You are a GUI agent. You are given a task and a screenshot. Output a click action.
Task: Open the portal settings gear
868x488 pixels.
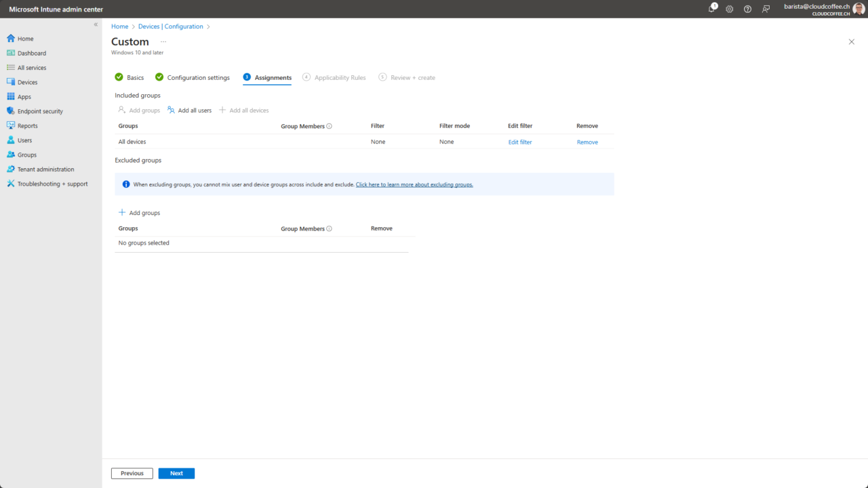coord(729,9)
